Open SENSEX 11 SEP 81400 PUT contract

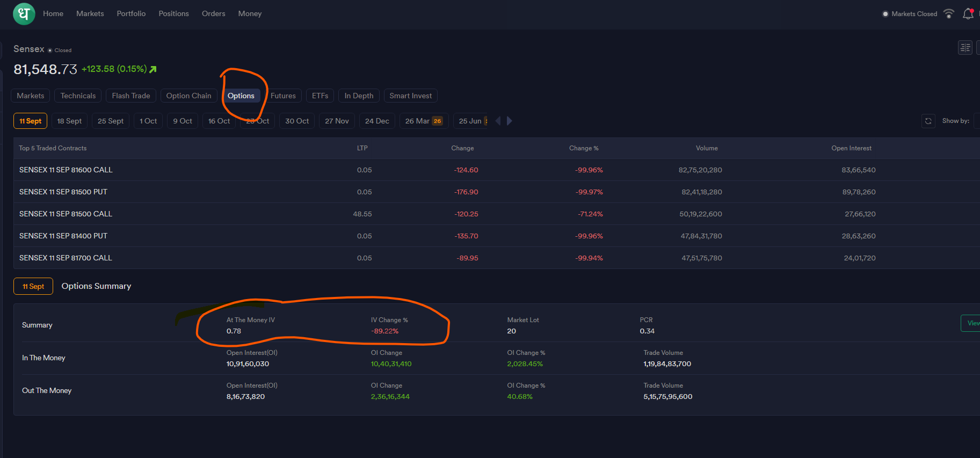click(x=63, y=236)
